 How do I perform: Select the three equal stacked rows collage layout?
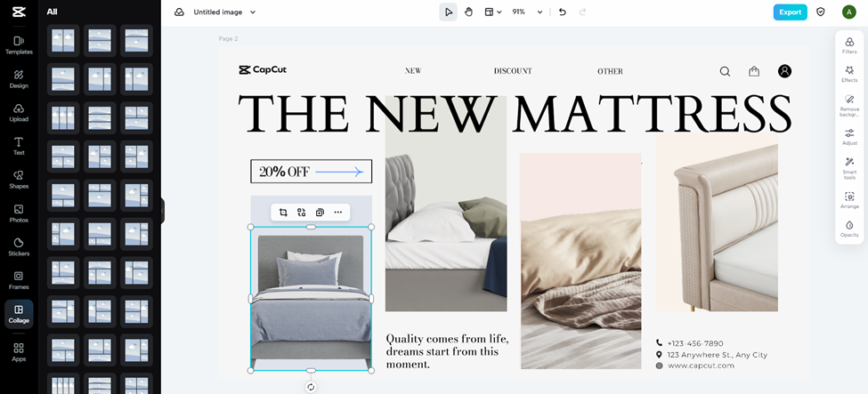(x=100, y=118)
